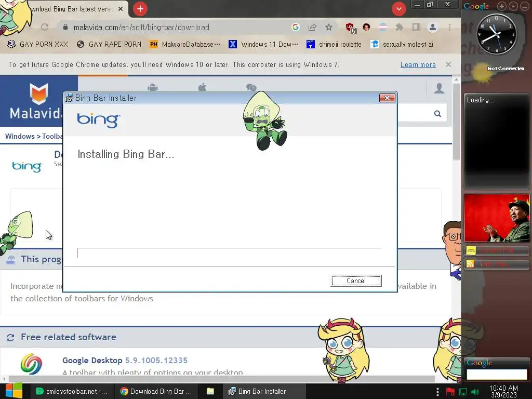Click the Malavida search magnifier icon

437,114
